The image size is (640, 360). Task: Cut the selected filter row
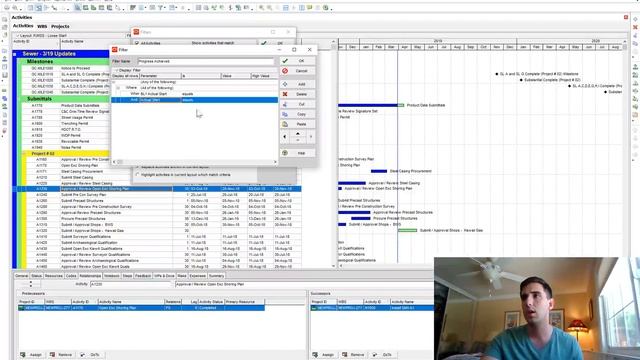tap(297, 104)
